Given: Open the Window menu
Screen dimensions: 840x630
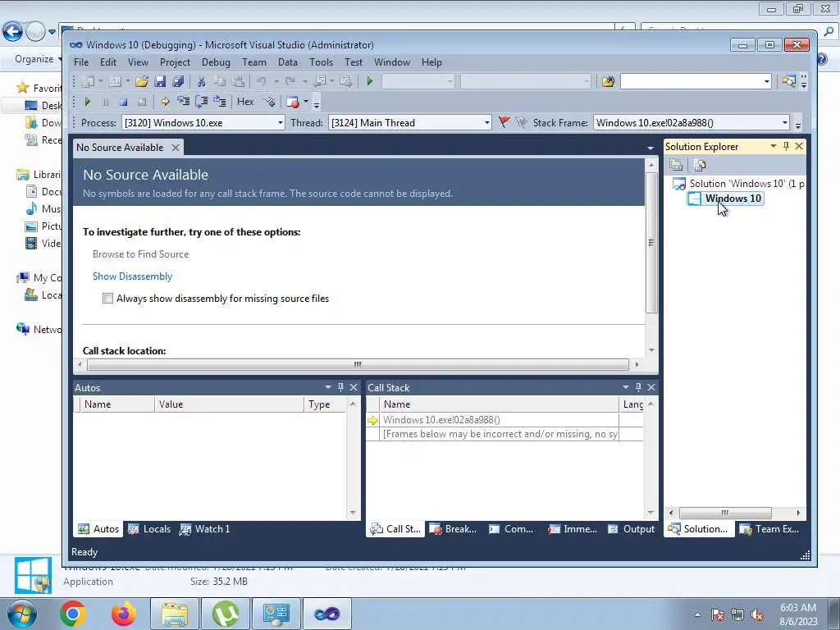Looking at the screenshot, I should coord(392,62).
